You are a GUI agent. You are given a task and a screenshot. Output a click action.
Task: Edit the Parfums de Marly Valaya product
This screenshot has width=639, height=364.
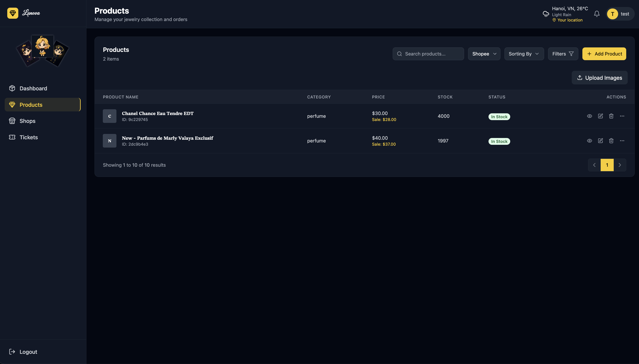click(x=600, y=141)
